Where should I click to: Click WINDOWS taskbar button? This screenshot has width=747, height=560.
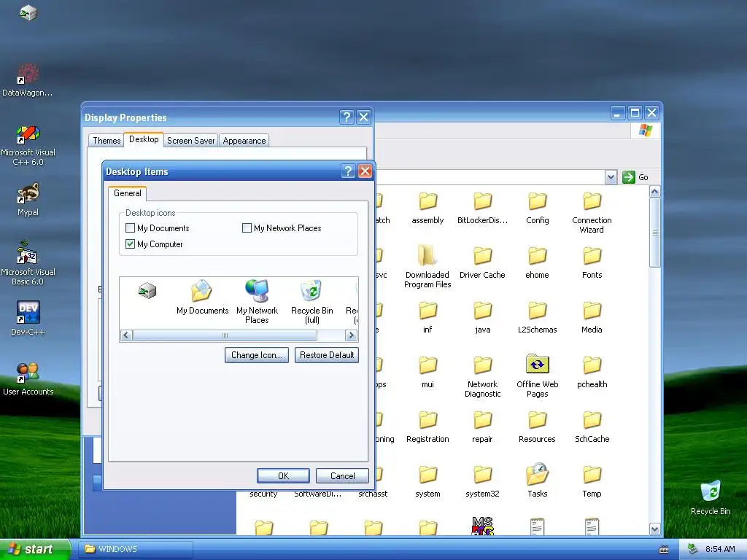[x=136, y=549]
